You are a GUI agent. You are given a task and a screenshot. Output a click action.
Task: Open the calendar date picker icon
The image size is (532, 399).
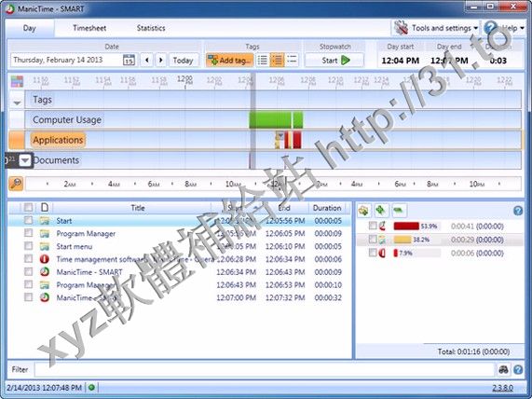point(129,60)
